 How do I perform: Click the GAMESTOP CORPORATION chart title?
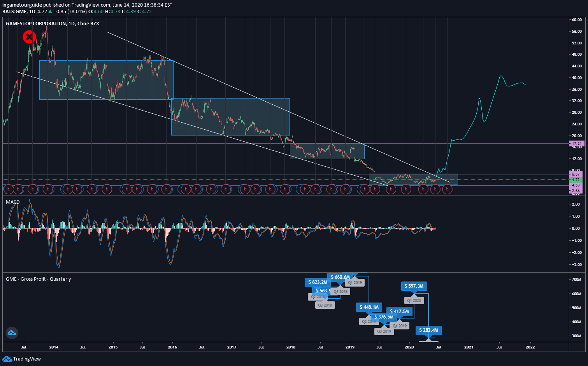(x=52, y=24)
